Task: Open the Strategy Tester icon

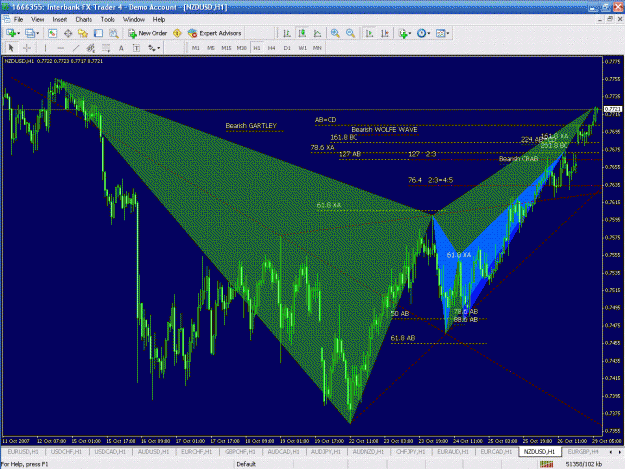Action: pyautogui.click(x=114, y=33)
